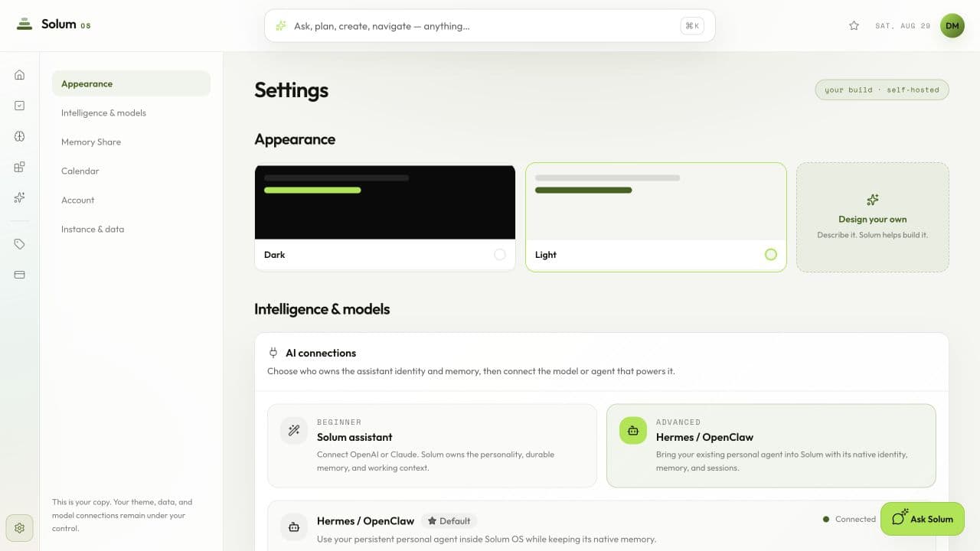Click the Light theme preview thumbnail

656,202
